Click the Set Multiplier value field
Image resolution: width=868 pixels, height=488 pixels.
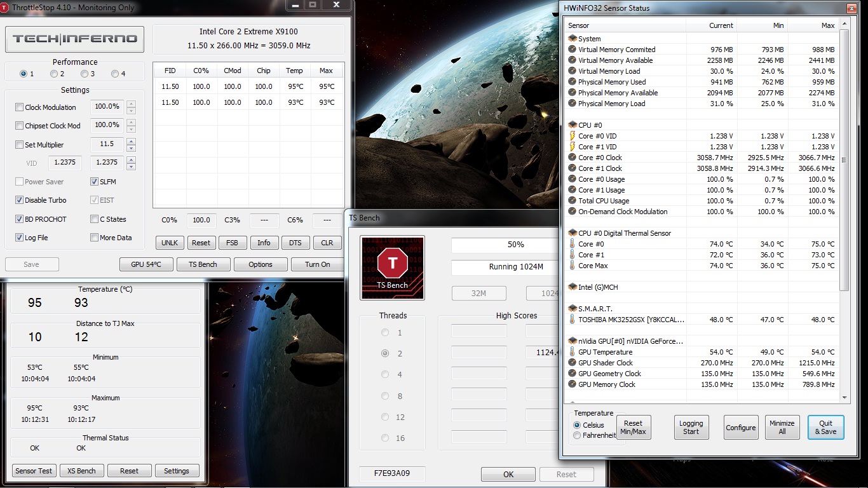point(107,144)
